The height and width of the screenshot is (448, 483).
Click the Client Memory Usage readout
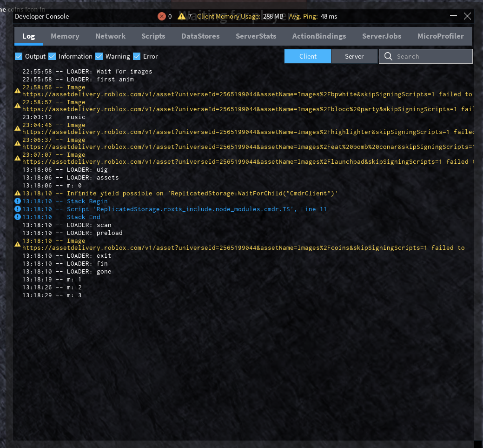coord(240,16)
